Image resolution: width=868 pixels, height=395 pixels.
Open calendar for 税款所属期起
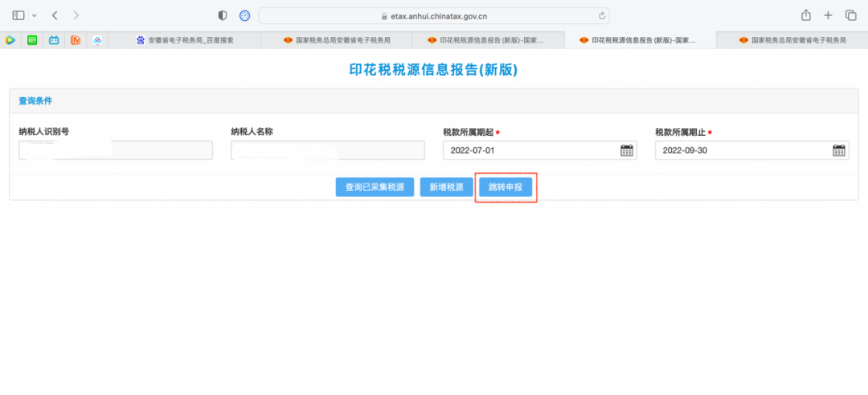(x=627, y=150)
